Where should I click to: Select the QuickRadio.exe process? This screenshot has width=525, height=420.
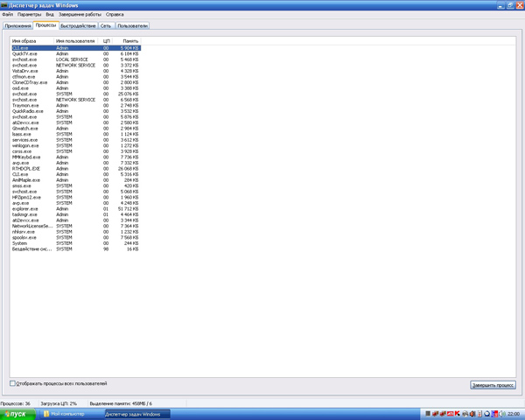[x=75, y=111]
